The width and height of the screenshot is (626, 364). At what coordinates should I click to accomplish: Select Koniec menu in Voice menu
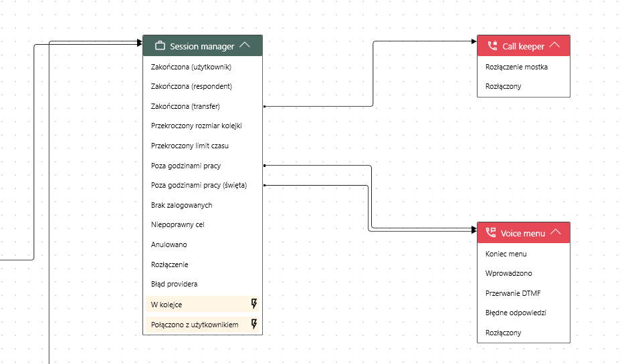(x=506, y=254)
